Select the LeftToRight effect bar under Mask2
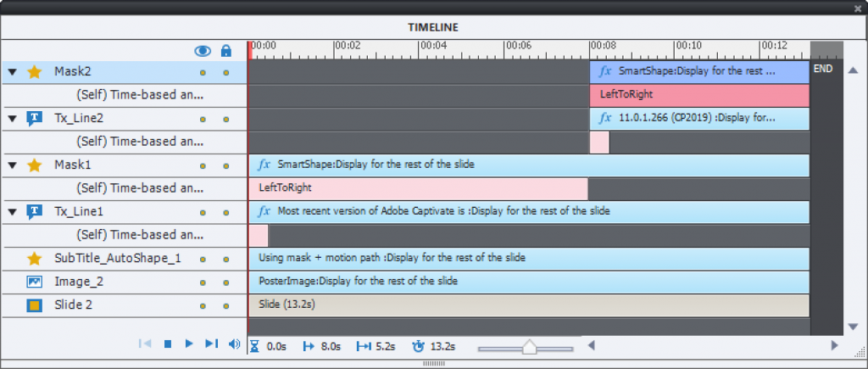868x369 pixels. pyautogui.click(x=698, y=95)
